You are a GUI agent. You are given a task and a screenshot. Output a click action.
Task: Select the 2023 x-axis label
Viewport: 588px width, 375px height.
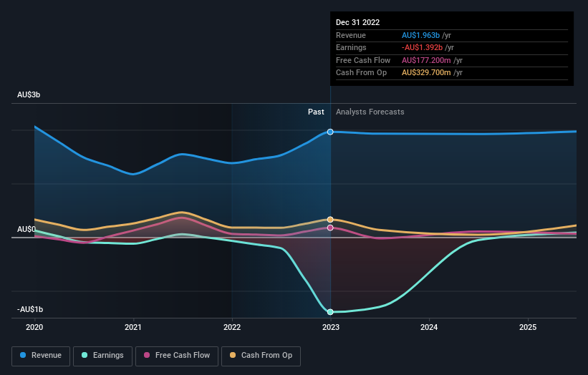click(330, 327)
